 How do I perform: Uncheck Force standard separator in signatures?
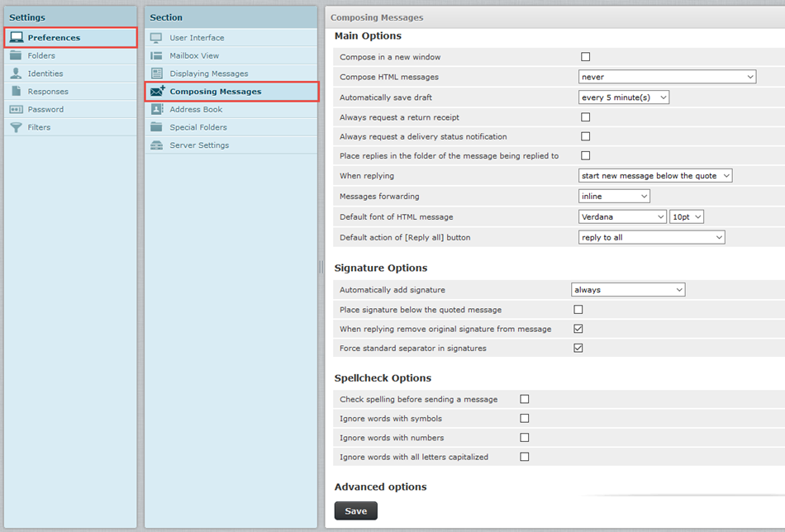pos(578,348)
